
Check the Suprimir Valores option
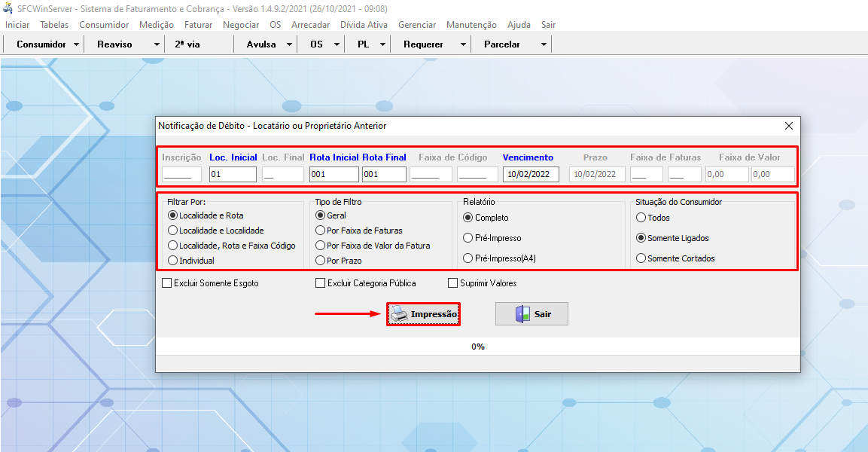[452, 283]
